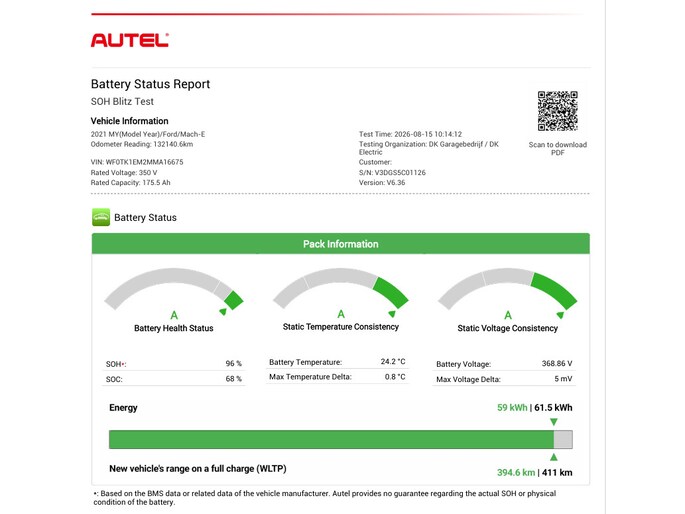
Task: Click the 'Vehicle Information' heading
Action: 129,121
